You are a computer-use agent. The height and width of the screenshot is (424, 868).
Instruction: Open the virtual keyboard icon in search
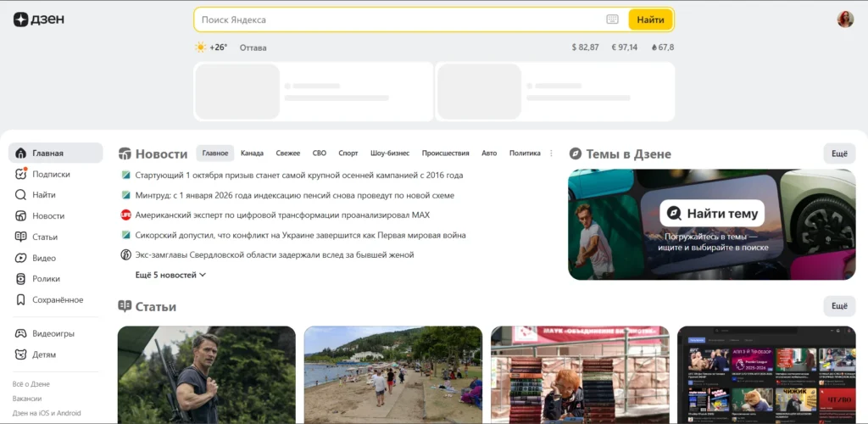coord(612,20)
